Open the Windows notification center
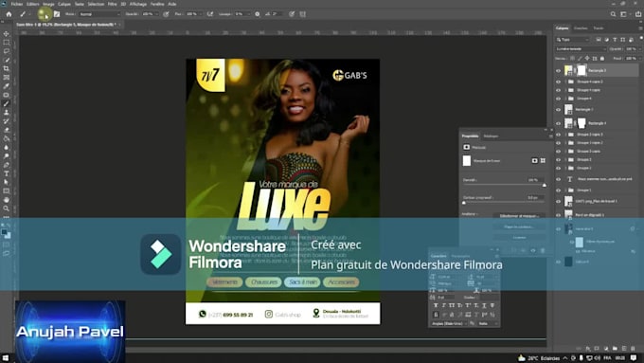644x363 pixels. click(x=634, y=358)
